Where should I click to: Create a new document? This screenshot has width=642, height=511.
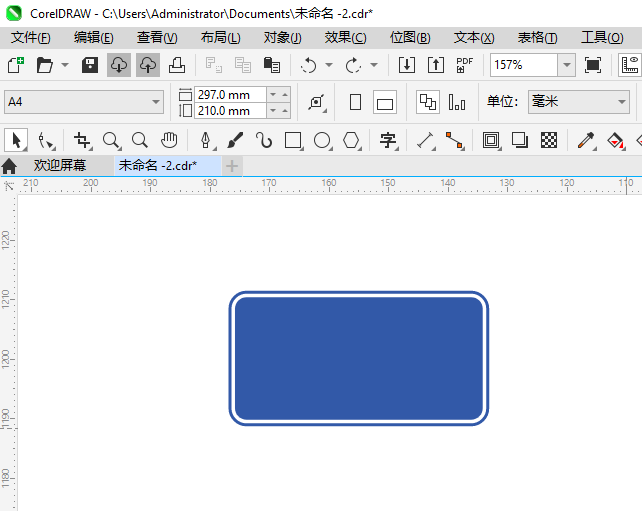(16, 65)
